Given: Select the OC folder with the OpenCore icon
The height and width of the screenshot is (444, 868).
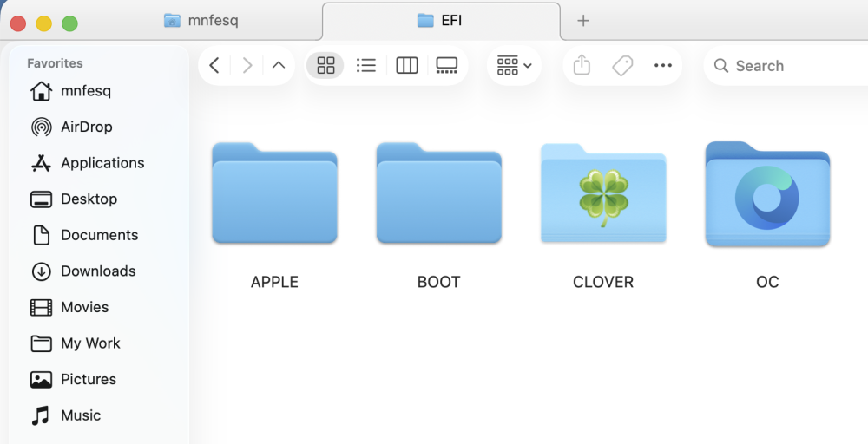Looking at the screenshot, I should click(767, 193).
